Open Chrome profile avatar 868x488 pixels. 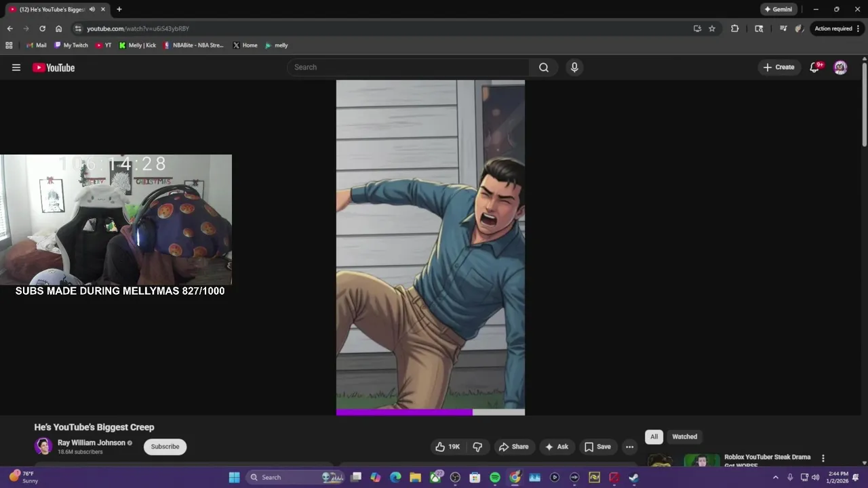pos(800,28)
